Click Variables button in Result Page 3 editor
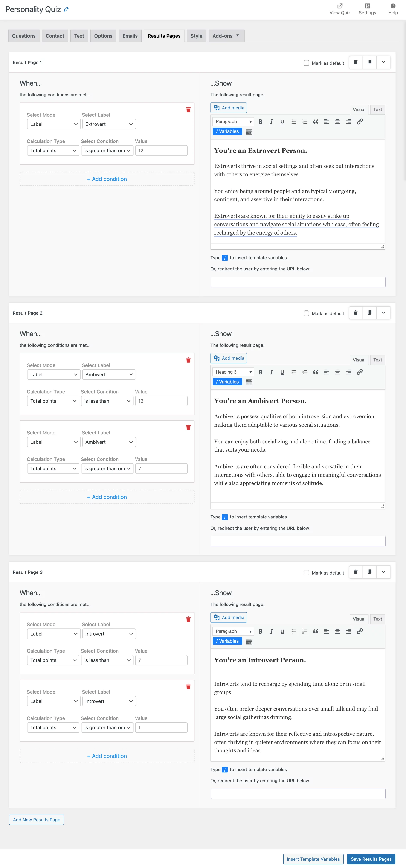 coord(227,641)
